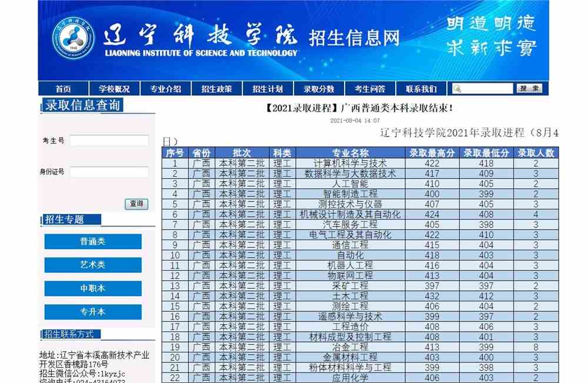588x383 pixels.
Task: Open the 联系我们 menu item
Action: click(421, 89)
